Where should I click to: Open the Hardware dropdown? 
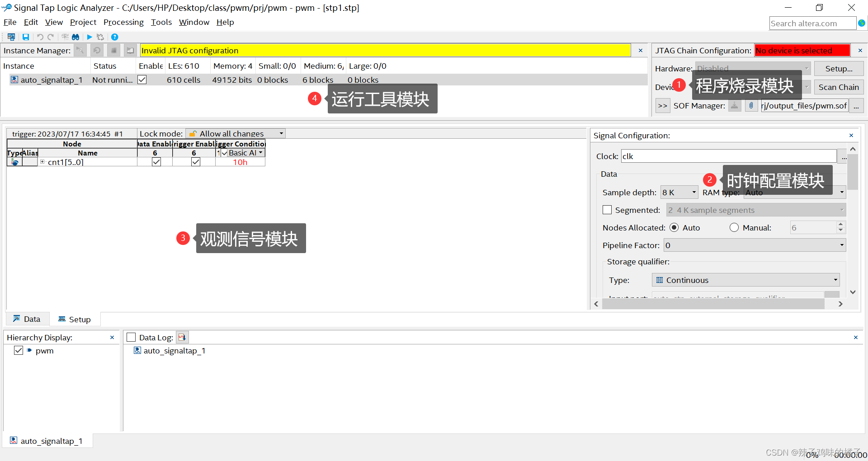point(752,68)
